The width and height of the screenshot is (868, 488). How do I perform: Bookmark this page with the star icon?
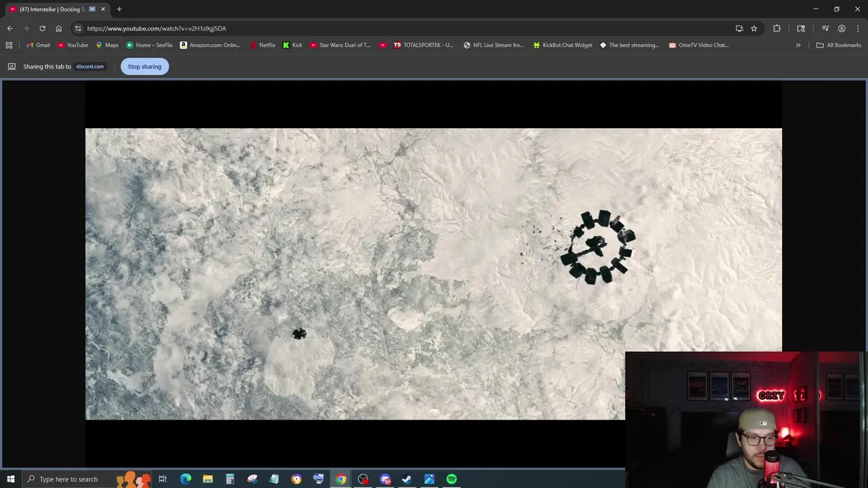pos(753,28)
